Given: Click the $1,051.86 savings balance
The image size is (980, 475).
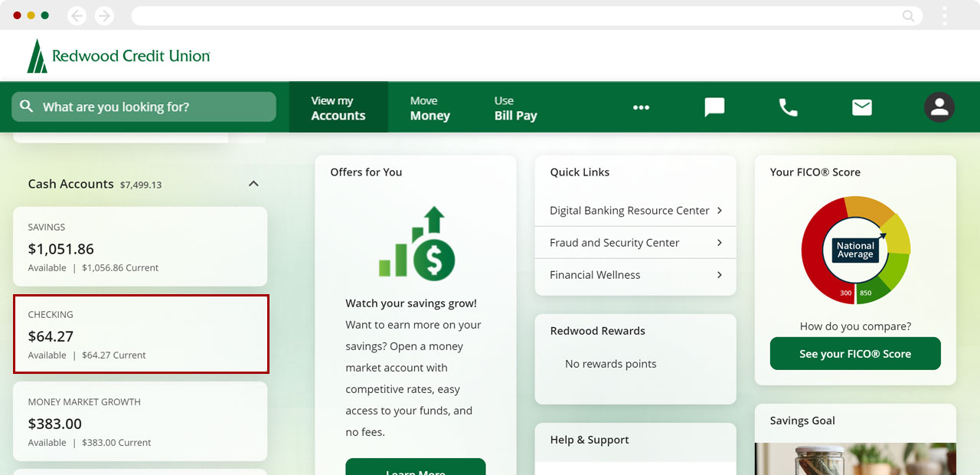Looking at the screenshot, I should pos(61,249).
